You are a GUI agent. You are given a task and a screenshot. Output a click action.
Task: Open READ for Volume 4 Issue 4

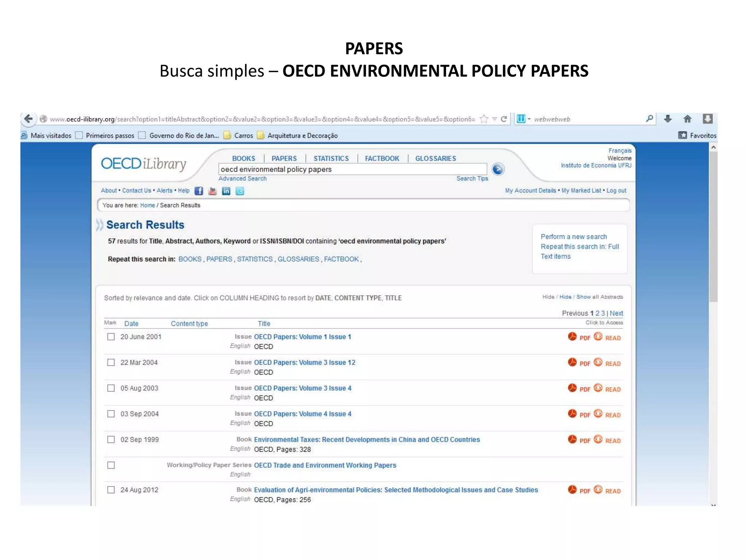click(x=607, y=414)
